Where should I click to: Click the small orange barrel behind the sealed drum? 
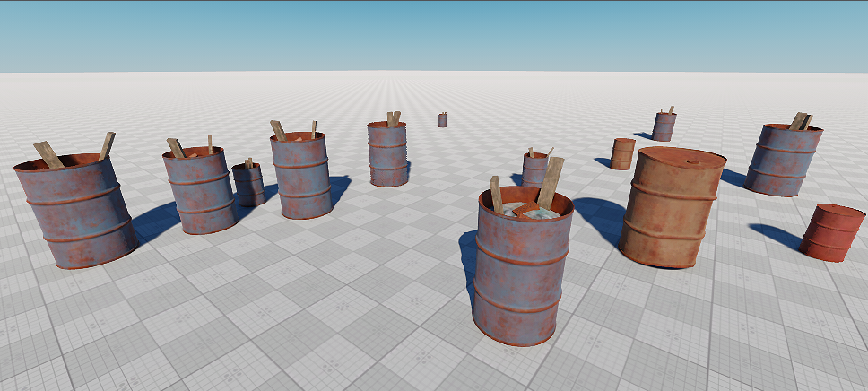pyautogui.click(x=622, y=153)
